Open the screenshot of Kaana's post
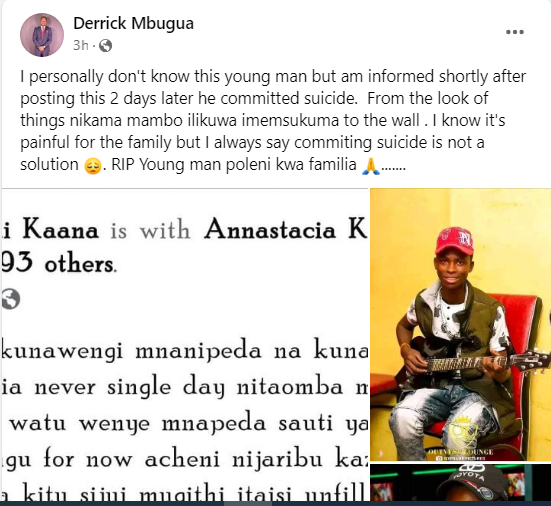This screenshot has width=551, height=506. click(185, 345)
